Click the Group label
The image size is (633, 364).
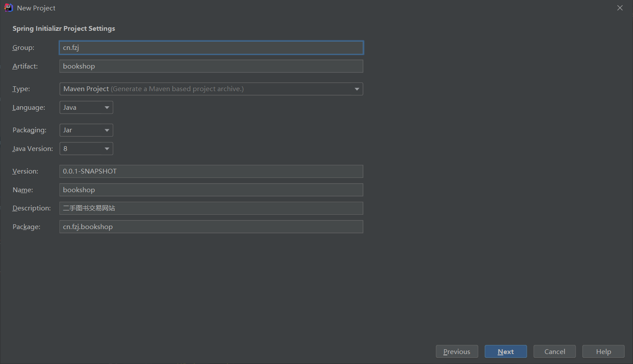point(23,48)
